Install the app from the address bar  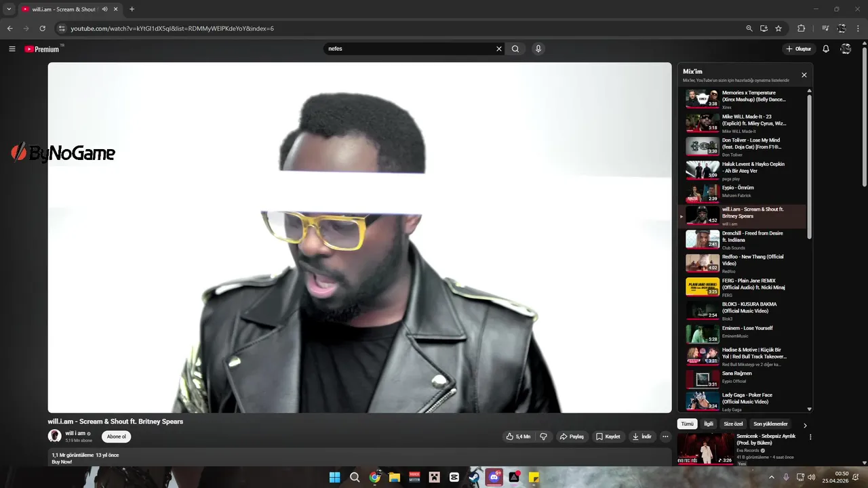tap(764, 28)
